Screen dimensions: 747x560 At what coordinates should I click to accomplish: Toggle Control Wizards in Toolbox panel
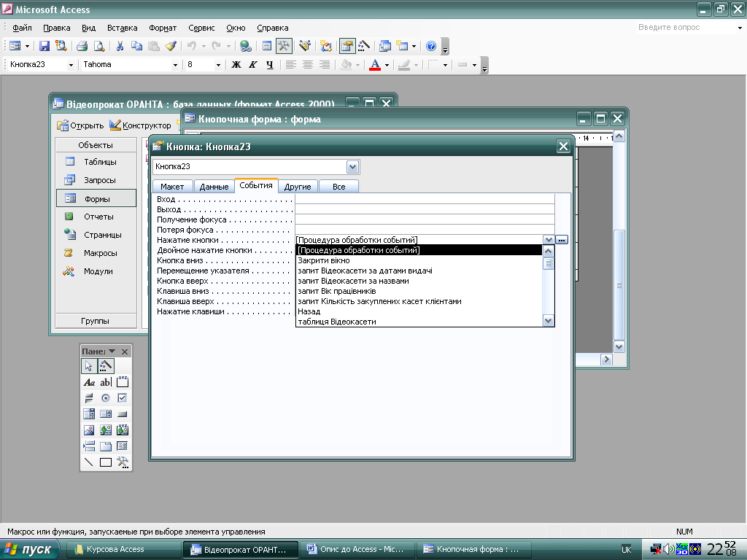pyautogui.click(x=106, y=366)
